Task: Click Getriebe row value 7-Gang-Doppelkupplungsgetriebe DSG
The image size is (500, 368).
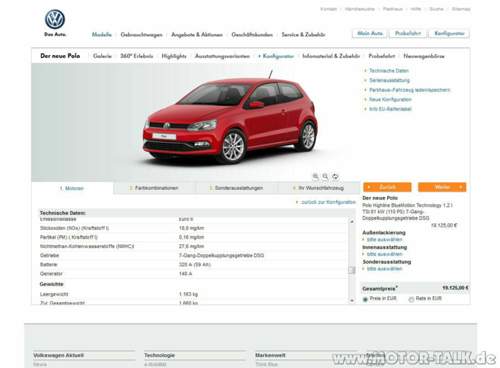Action: click(x=221, y=255)
